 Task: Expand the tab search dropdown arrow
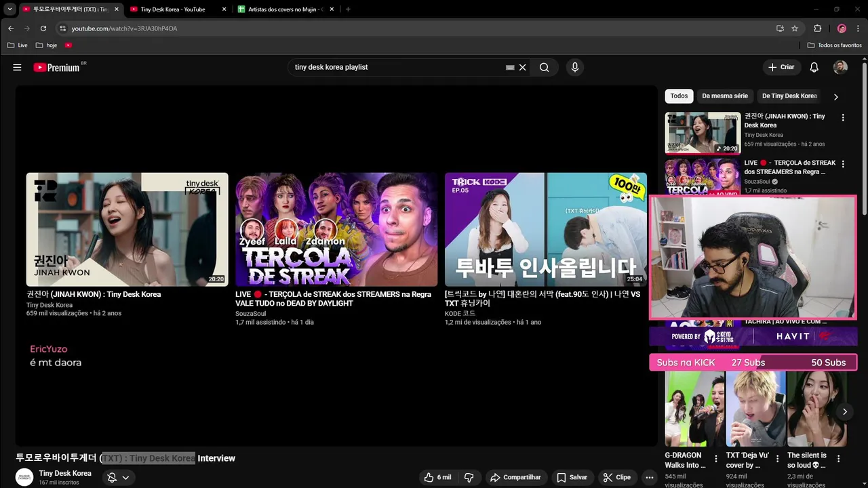click(9, 9)
